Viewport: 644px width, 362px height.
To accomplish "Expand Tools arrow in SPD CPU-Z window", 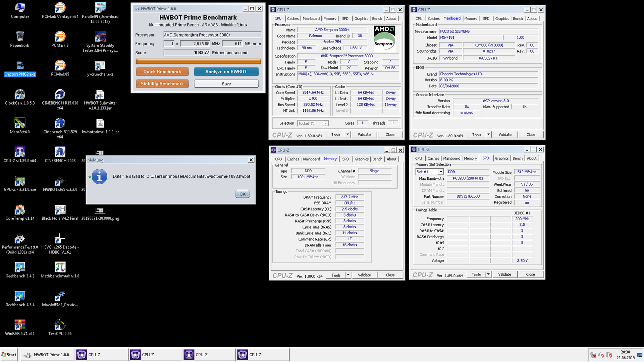I will pos(488,274).
